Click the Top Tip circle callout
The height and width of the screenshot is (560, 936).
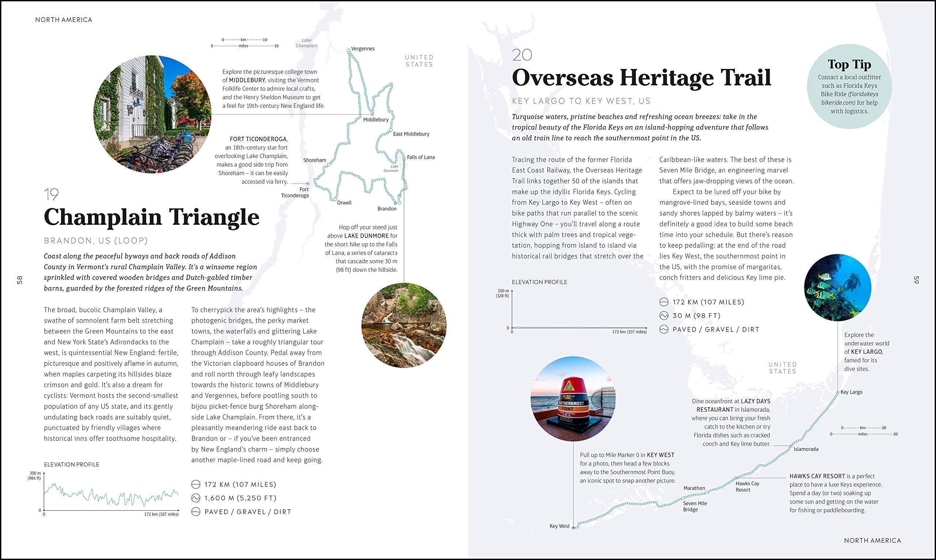pos(849,86)
